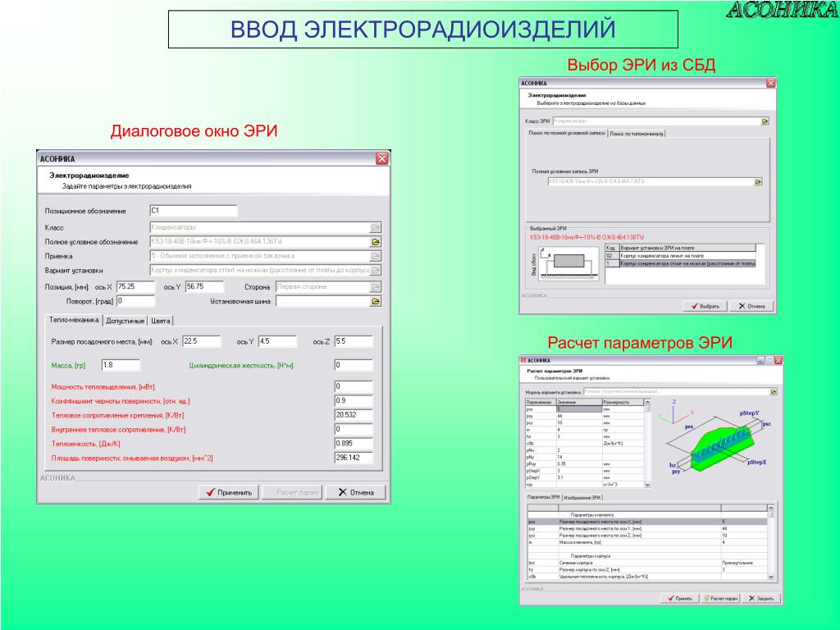Click Площадь поверхности field 296.142
Image resolution: width=840 pixels, height=630 pixels.
tap(354, 458)
